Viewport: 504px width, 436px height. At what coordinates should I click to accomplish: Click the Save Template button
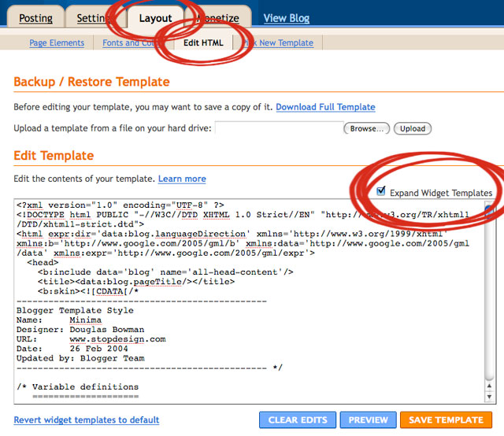coord(446,420)
